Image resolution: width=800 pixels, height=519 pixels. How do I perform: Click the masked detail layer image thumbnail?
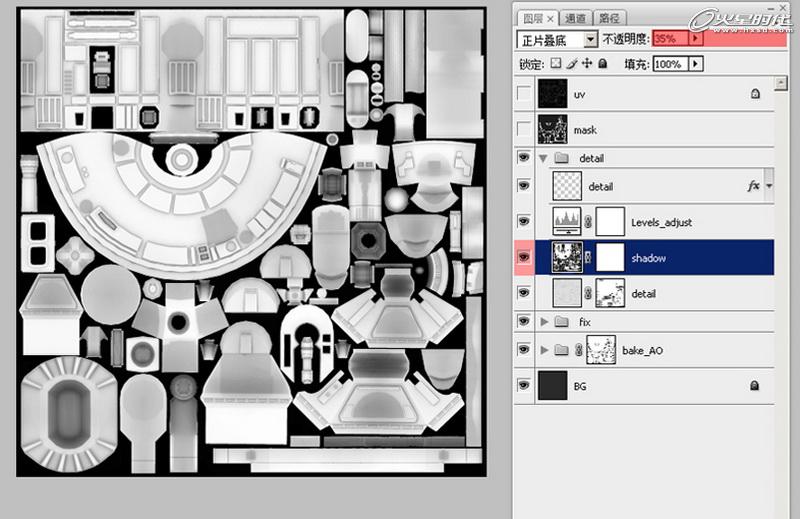567,293
